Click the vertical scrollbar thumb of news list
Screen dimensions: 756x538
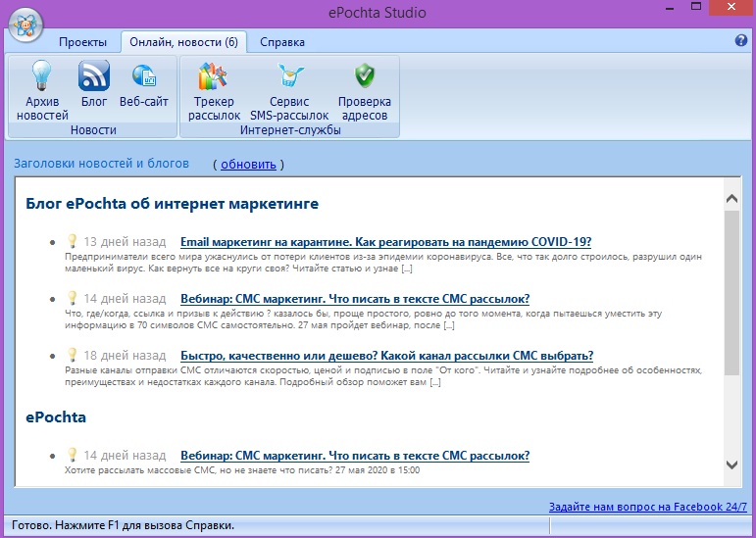pyautogui.click(x=731, y=293)
